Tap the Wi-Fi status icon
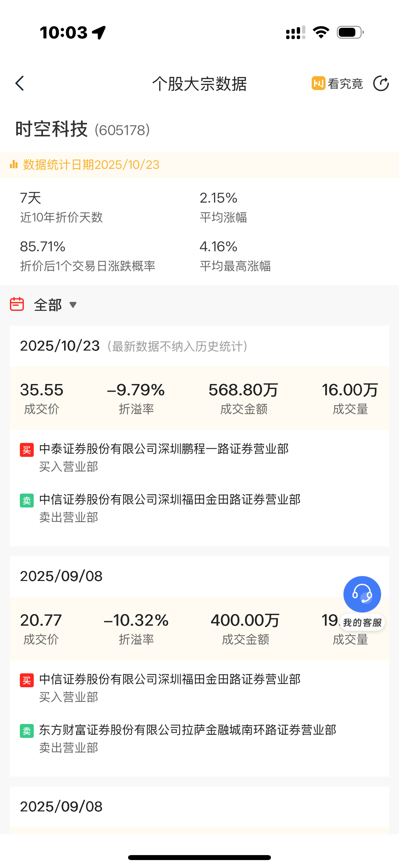Screen dimensions: 399x868 321,32
